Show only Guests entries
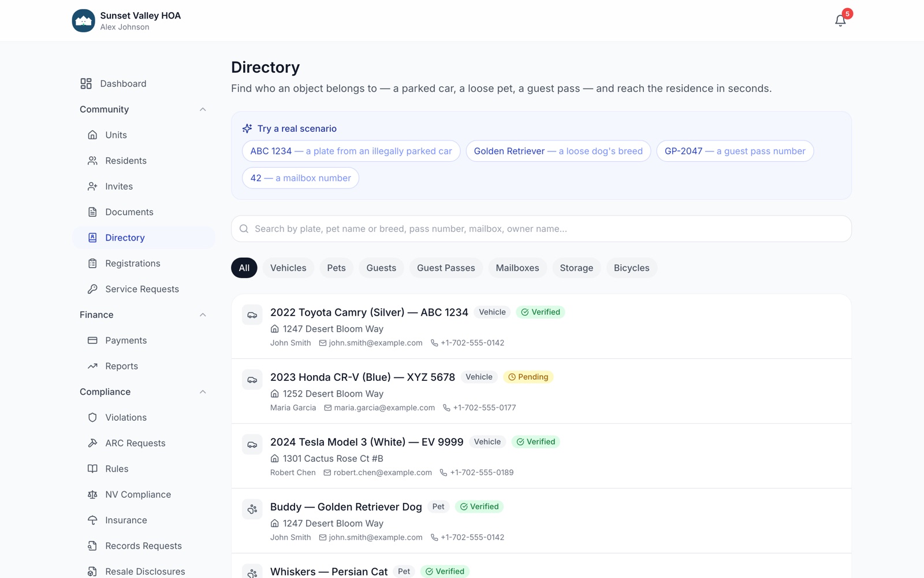Image resolution: width=924 pixels, height=578 pixels. pos(381,268)
